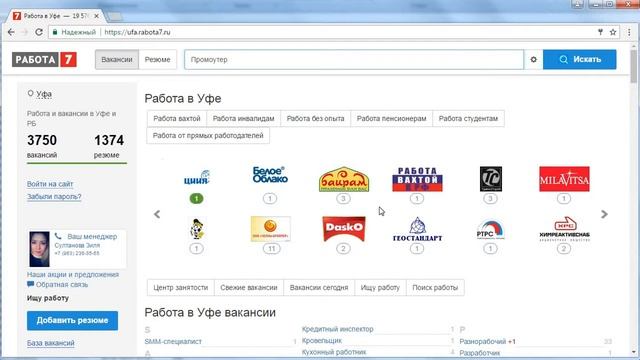This screenshot has width=640, height=360.
Task: Open the Dasko company logo
Action: click(x=344, y=229)
